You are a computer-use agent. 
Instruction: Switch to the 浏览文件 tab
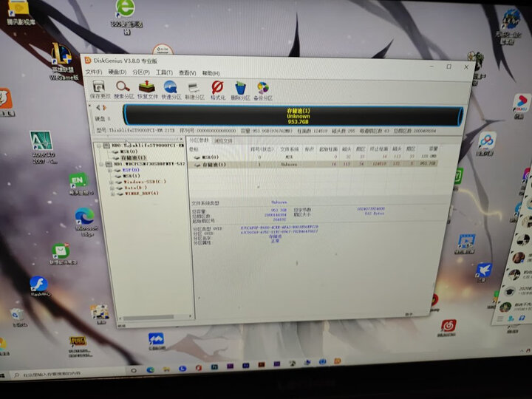[223, 141]
